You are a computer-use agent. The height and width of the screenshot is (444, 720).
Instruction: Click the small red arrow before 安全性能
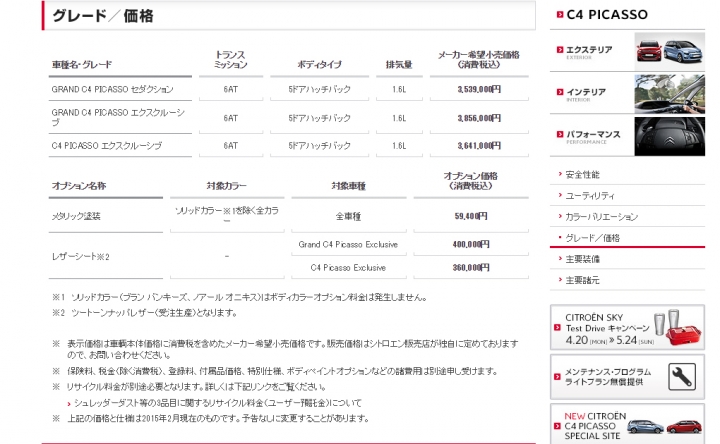(x=560, y=174)
